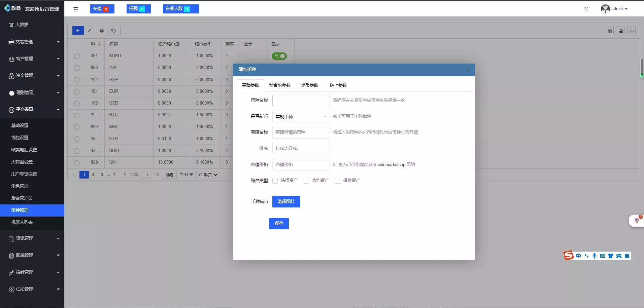The image size is (644, 308).
Task: Click the print table icon
Action: pos(632,31)
